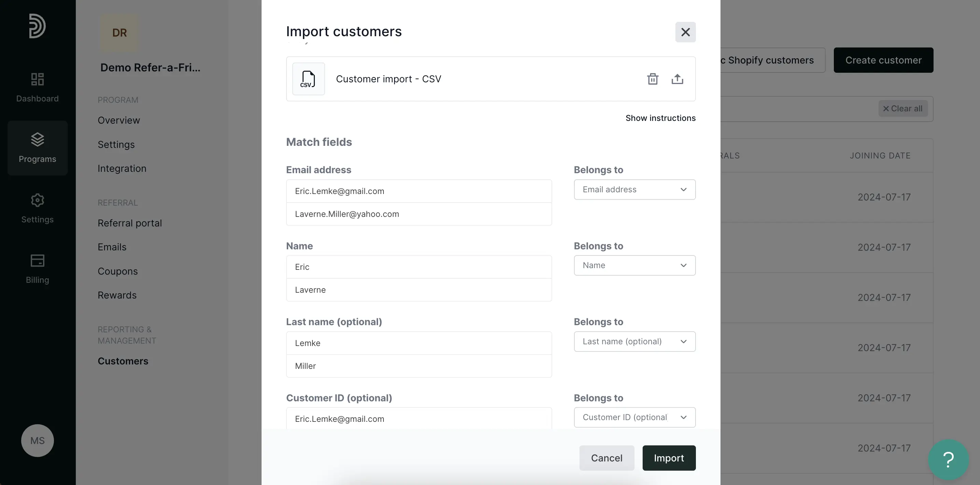Click the Sync Shopify customers button

772,60
